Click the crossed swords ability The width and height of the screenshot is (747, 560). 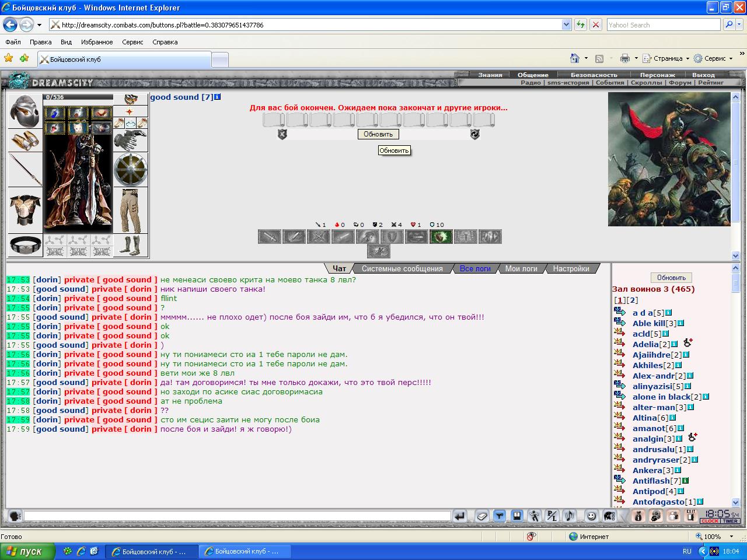tap(319, 236)
